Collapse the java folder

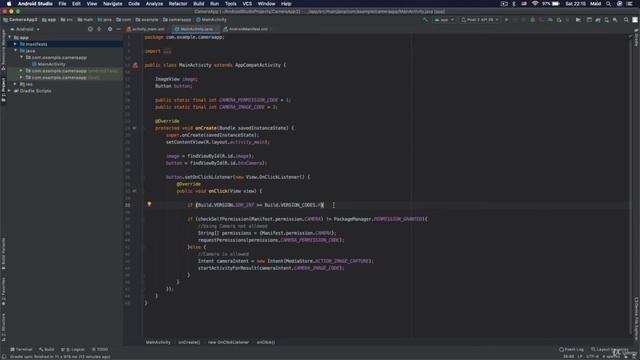pos(16,51)
